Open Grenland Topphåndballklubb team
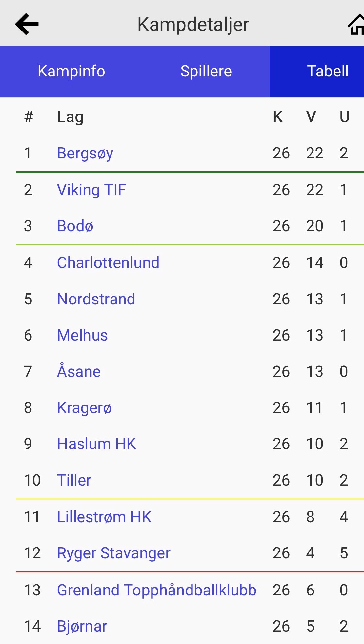This screenshot has width=364, height=644. [x=156, y=590]
